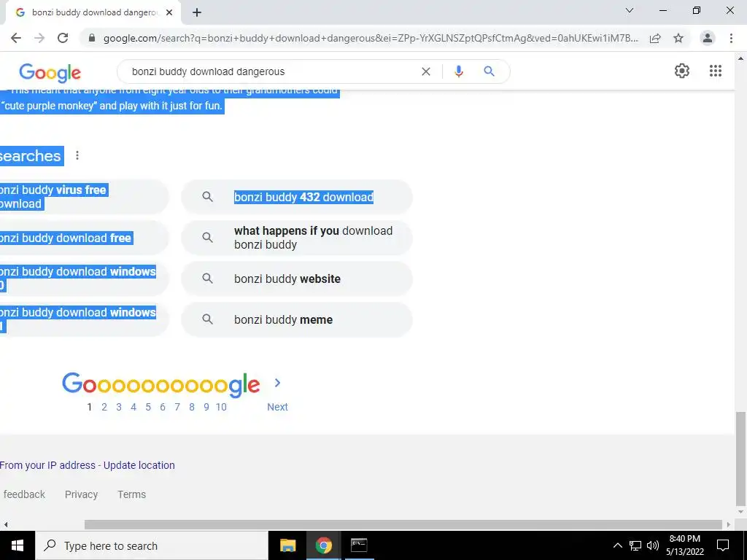Viewport: 747px width, 560px height.
Task: Click the Google logo in header
Action: click(x=50, y=72)
